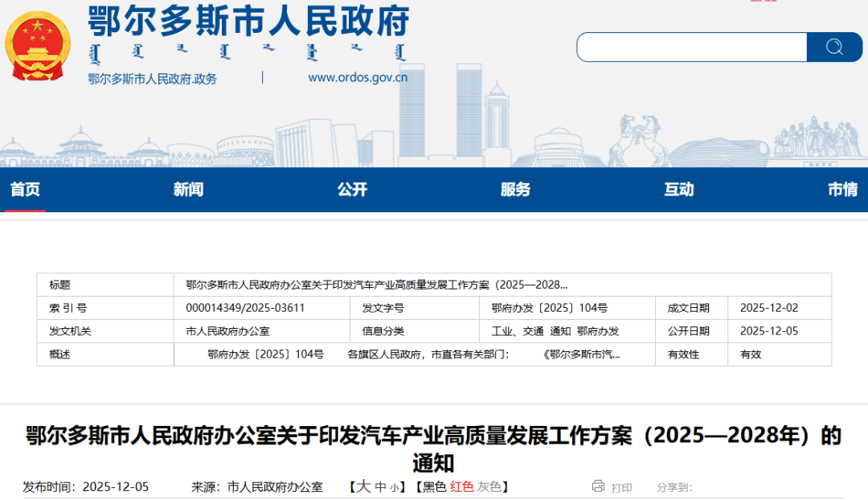This screenshot has height=500, width=868.
Task: Click the printer icon next to 打印
Action: click(x=599, y=487)
